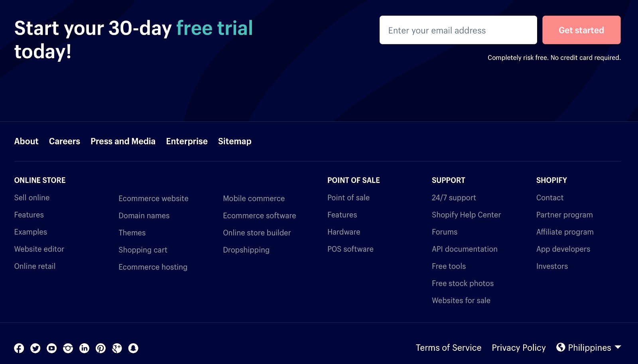Go to the Dropshipping link
Viewport: 638px width, 364px height.
click(x=246, y=250)
